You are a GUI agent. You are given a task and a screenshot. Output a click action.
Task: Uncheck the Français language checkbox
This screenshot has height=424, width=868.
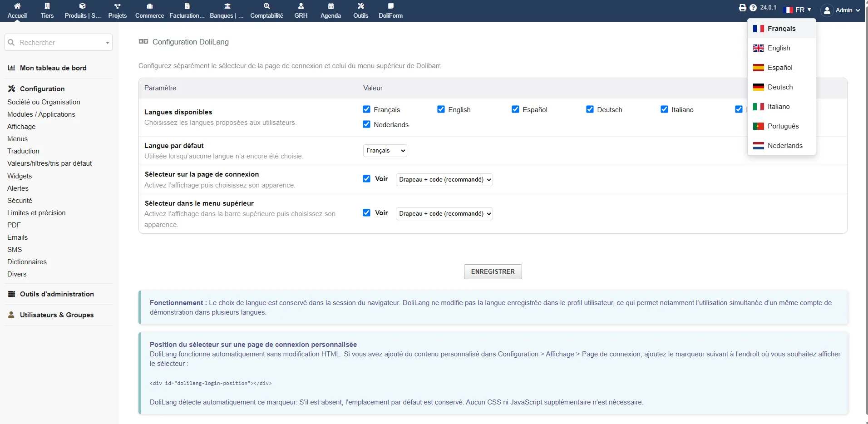coord(367,109)
